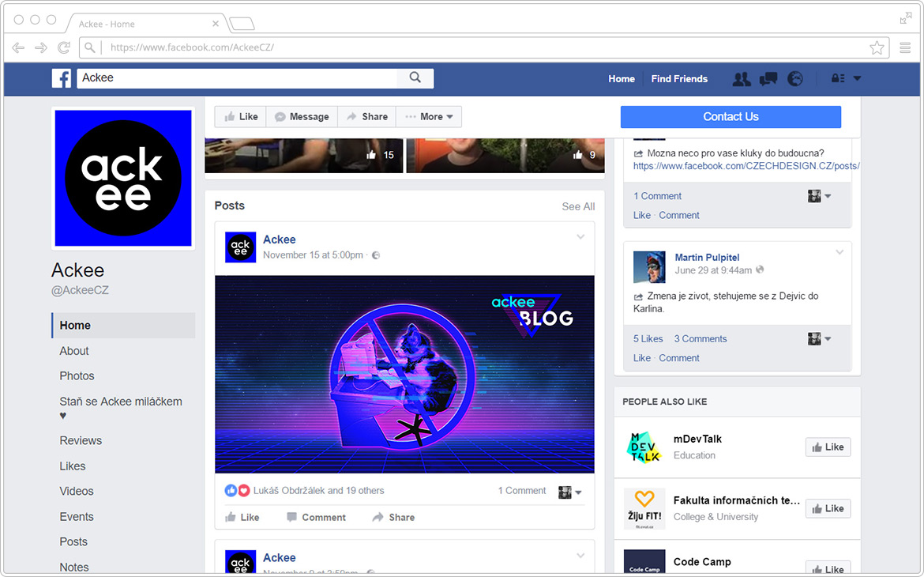Click Martin Pulpitel's profile photo
The width and height of the screenshot is (924, 577).
click(x=649, y=267)
